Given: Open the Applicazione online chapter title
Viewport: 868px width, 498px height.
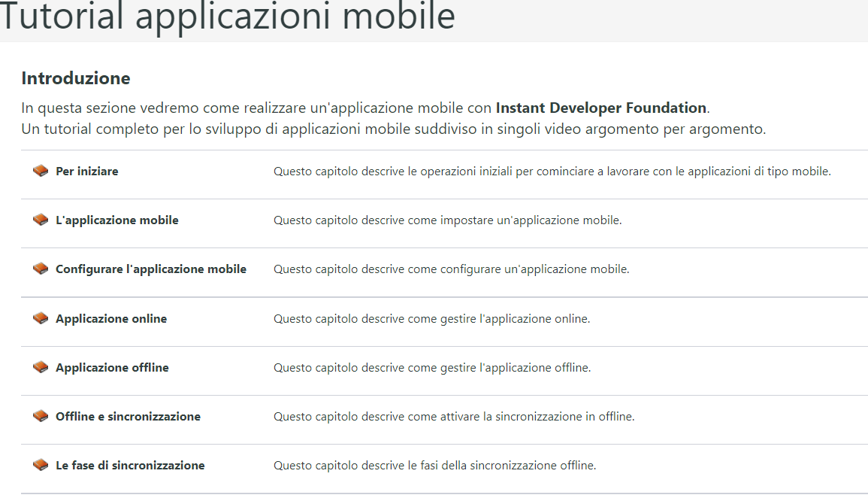Looking at the screenshot, I should coord(111,319).
